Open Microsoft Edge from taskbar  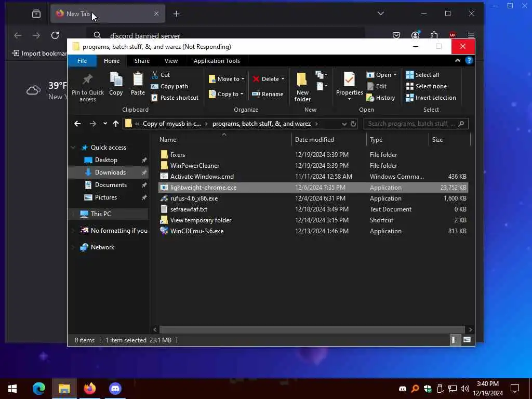pyautogui.click(x=38, y=389)
